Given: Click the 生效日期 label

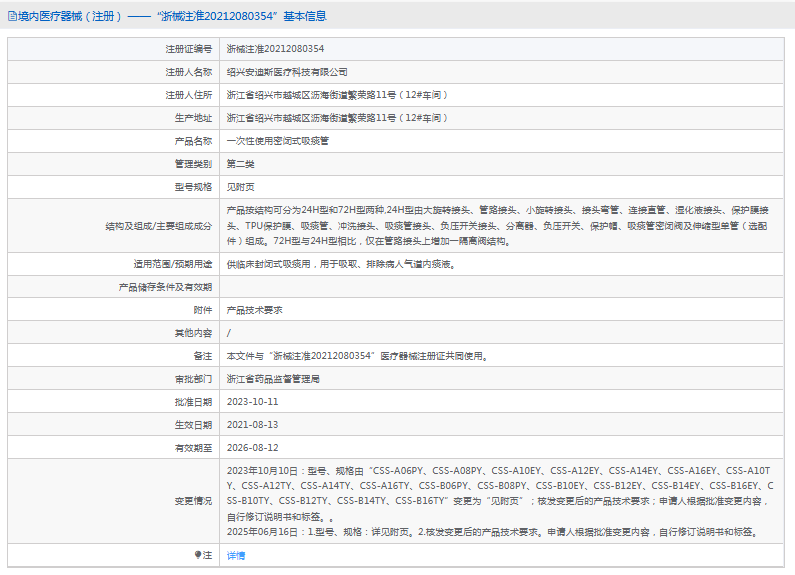Looking at the screenshot, I should tap(193, 424).
